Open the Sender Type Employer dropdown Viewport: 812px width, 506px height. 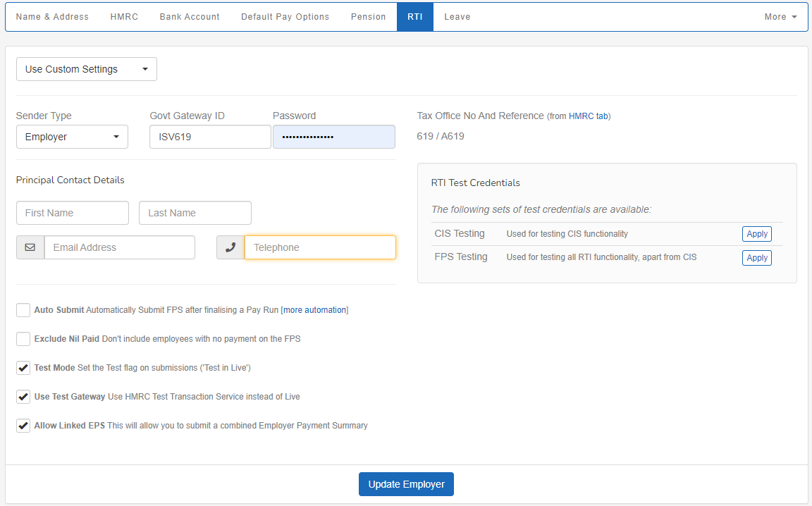coord(72,137)
